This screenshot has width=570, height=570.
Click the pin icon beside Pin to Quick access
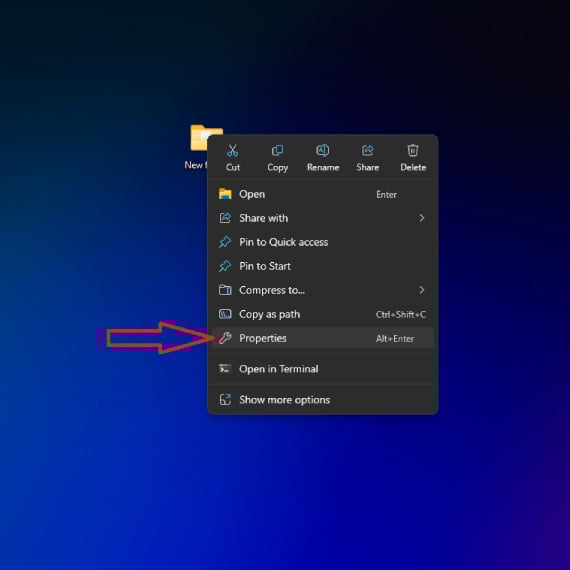[x=225, y=242]
